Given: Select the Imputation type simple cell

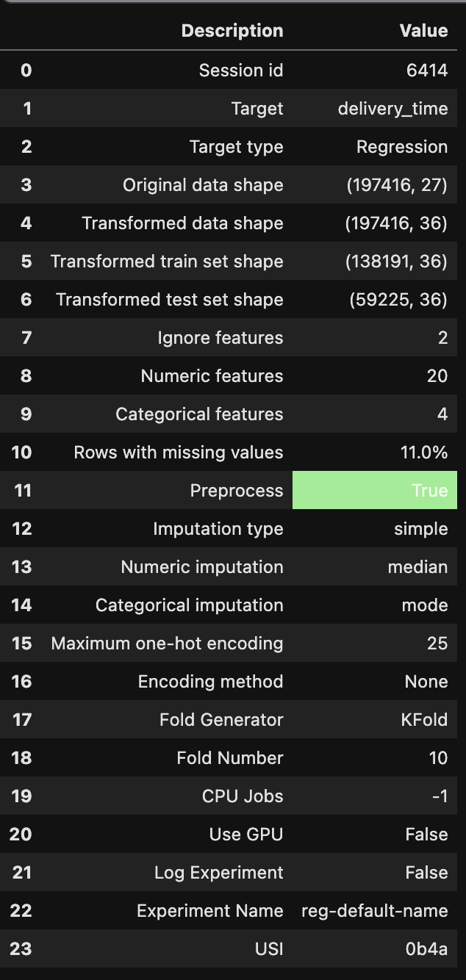Looking at the screenshot, I should (421, 529).
